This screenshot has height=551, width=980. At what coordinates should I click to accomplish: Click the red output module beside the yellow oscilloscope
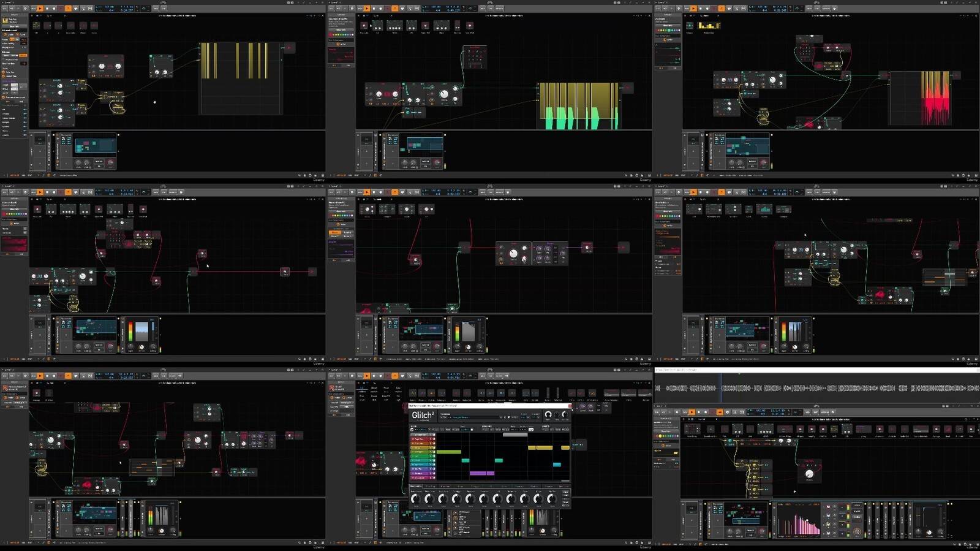[x=288, y=47]
